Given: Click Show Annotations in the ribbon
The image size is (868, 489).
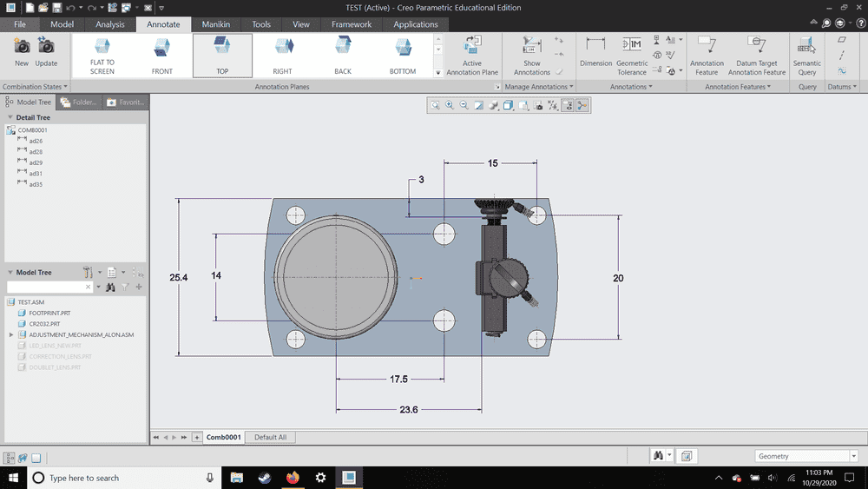Looking at the screenshot, I should coord(532,54).
